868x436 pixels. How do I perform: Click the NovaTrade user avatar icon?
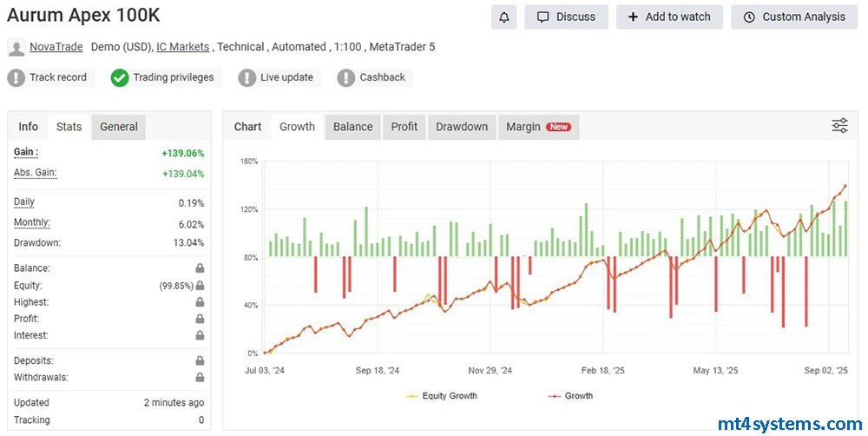(x=16, y=47)
